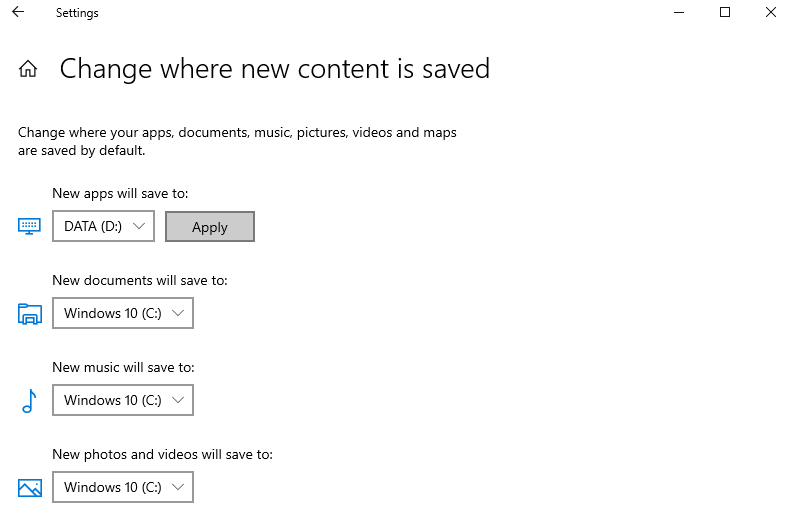Expand the photos and videos drive dropdown
This screenshot has height=520, width=790.
tap(122, 488)
